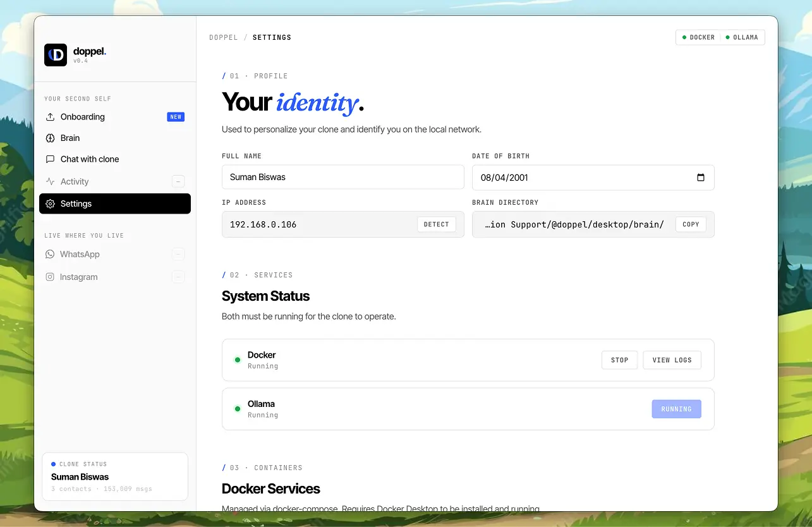
Task: Stop the Docker service
Action: pyautogui.click(x=619, y=360)
